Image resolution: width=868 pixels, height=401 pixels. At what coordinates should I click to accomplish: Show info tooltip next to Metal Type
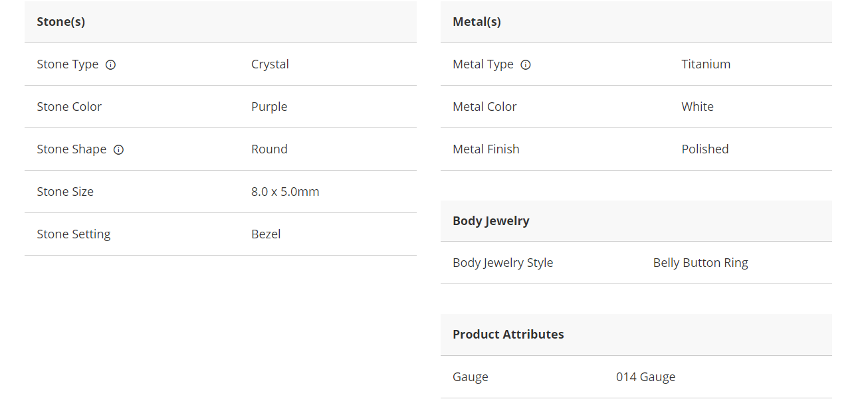(x=526, y=65)
